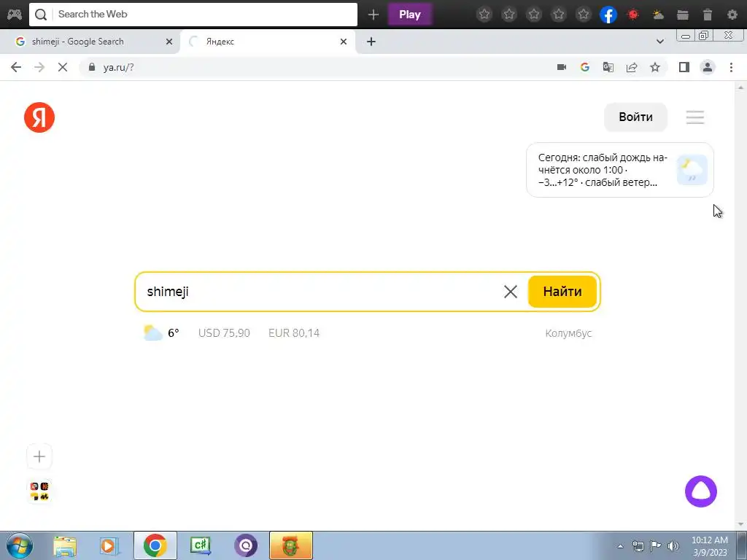
Task: Click the game controller icon in top bar
Action: click(15, 15)
